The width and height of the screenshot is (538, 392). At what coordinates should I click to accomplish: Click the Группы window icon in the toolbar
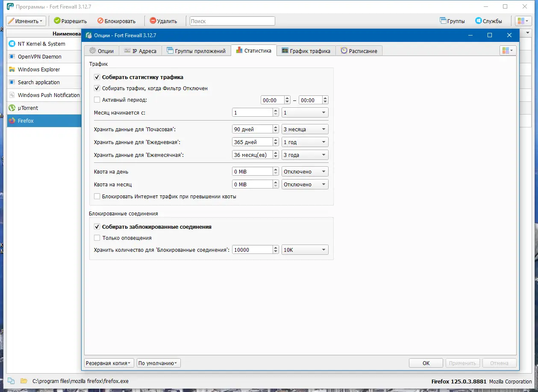443,21
